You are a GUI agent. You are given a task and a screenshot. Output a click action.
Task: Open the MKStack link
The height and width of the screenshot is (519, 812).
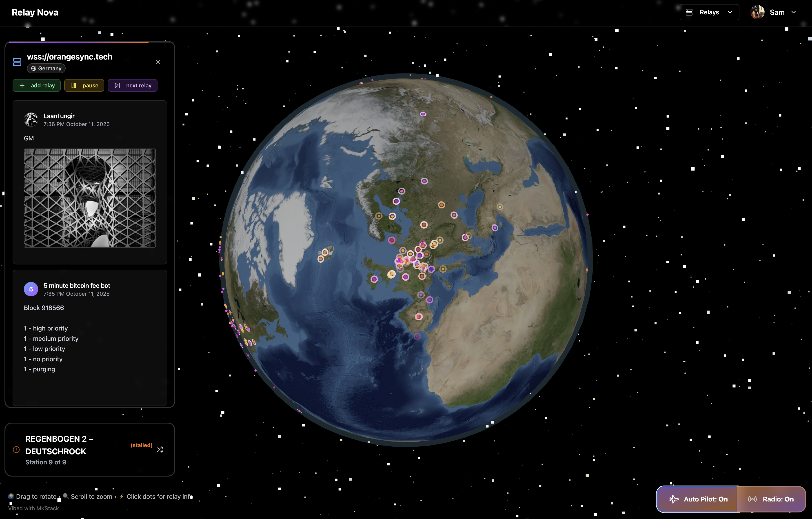coord(47,508)
